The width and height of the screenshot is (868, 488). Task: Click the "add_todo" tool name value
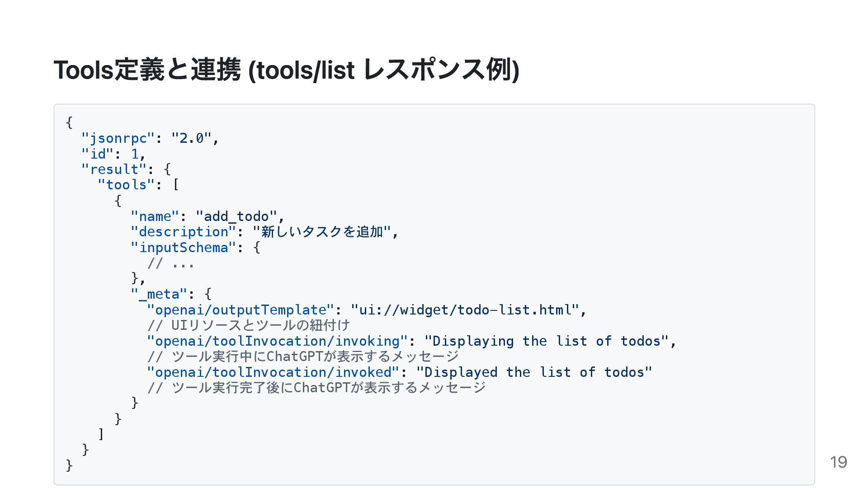(236, 216)
